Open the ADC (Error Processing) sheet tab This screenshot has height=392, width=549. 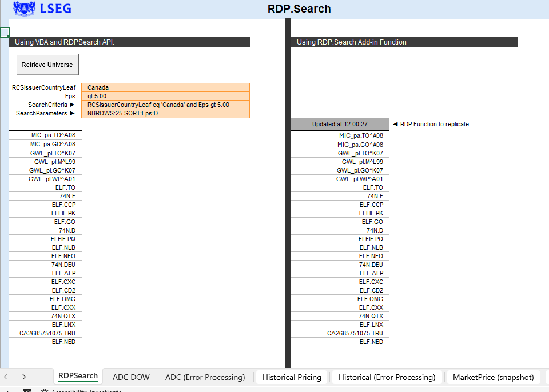coord(205,377)
